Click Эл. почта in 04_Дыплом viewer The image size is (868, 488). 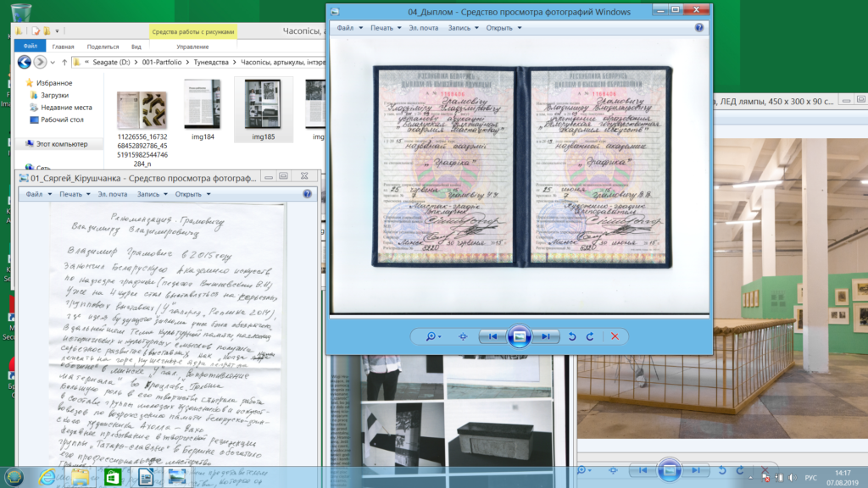click(x=424, y=28)
